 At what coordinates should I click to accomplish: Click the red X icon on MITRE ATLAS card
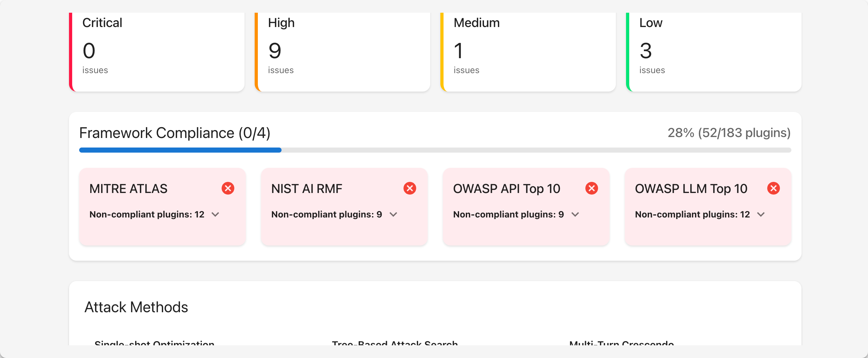coord(228,188)
